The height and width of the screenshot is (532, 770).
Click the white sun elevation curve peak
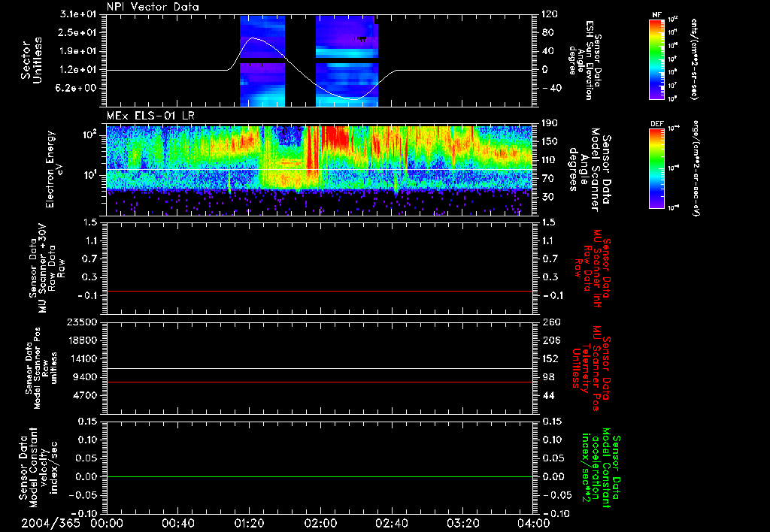253,38
